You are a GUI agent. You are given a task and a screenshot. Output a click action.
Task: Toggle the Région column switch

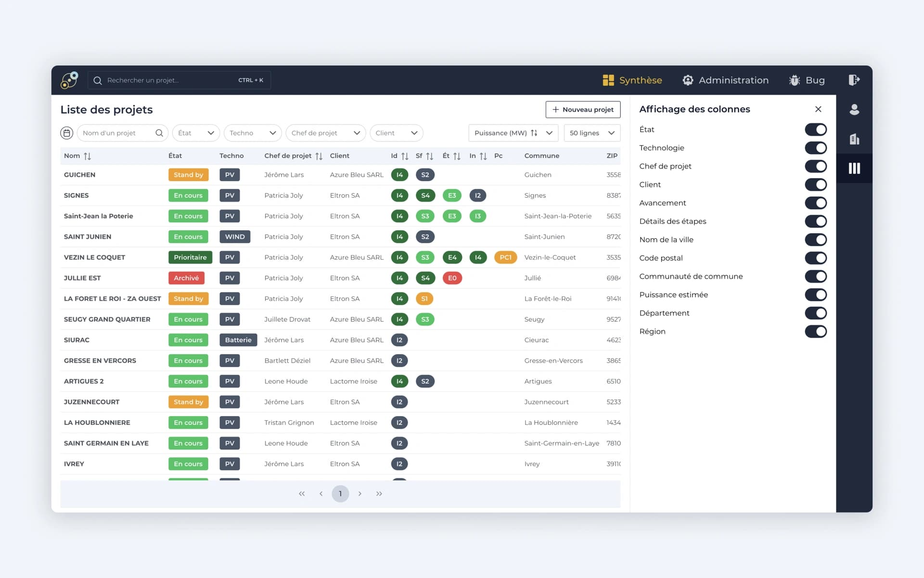pos(816,331)
